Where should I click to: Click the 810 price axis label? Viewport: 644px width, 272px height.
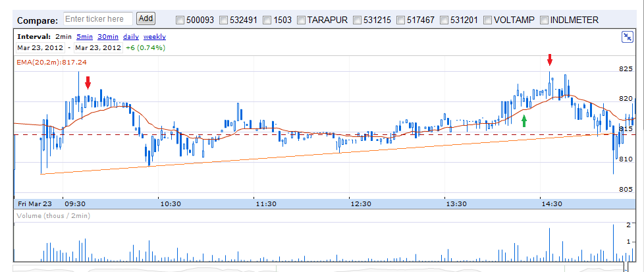tap(625, 159)
